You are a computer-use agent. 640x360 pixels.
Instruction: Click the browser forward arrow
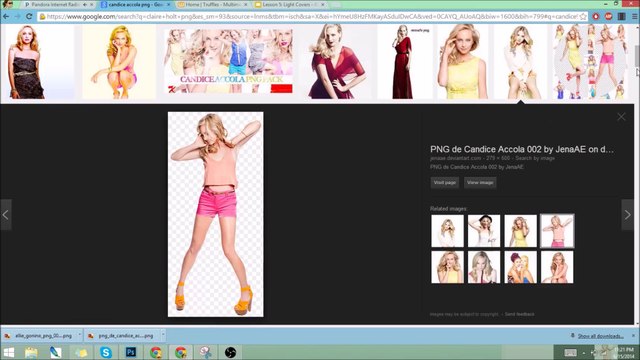coord(17,17)
